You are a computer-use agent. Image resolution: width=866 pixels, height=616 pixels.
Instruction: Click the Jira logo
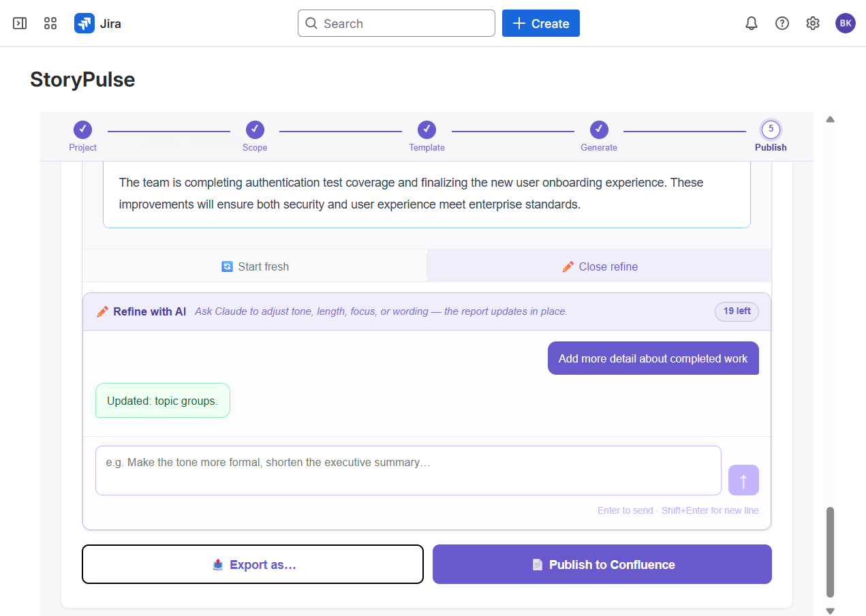pos(97,23)
